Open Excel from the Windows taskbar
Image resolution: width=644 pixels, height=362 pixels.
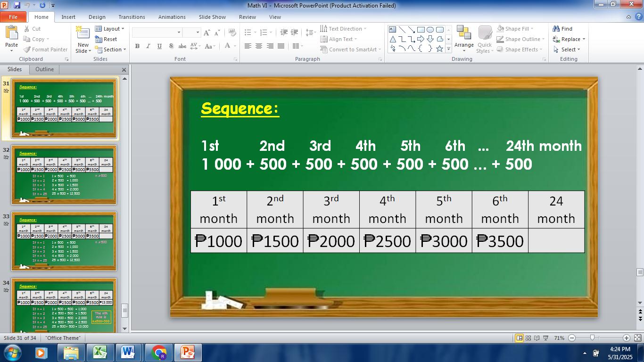pyautogui.click(x=100, y=353)
